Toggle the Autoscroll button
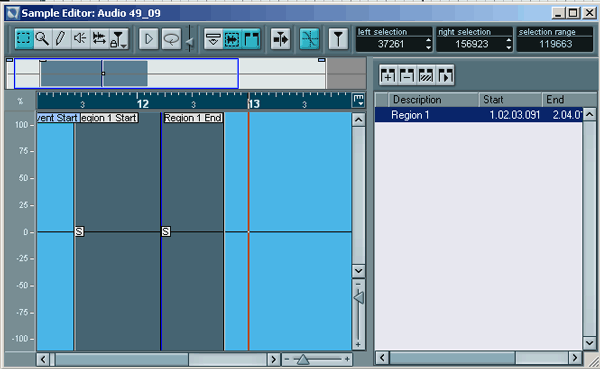This screenshot has height=369, width=600. pos(280,39)
